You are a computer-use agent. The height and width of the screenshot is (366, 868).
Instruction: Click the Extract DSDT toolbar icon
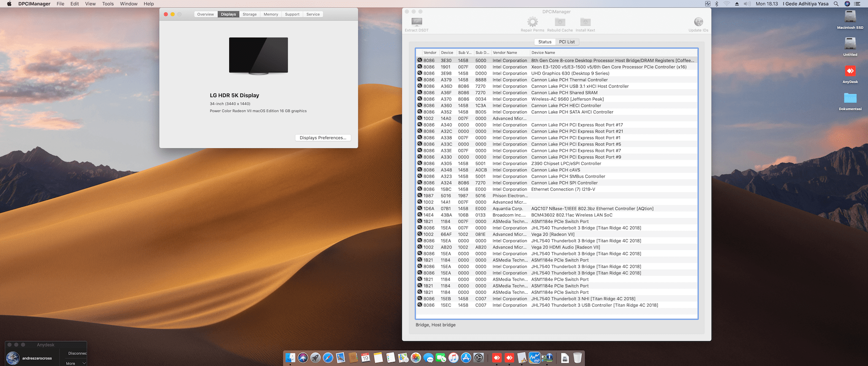pos(416,22)
